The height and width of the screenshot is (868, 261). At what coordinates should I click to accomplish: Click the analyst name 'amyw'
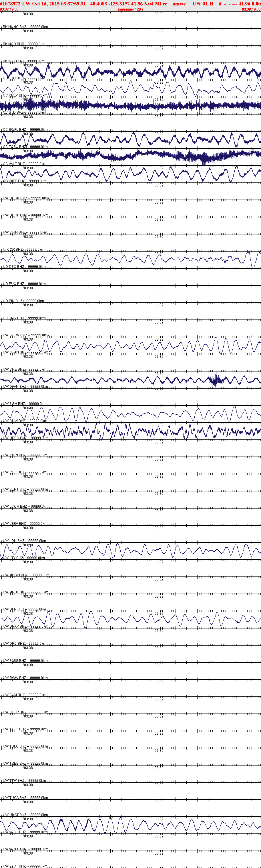[179, 4]
